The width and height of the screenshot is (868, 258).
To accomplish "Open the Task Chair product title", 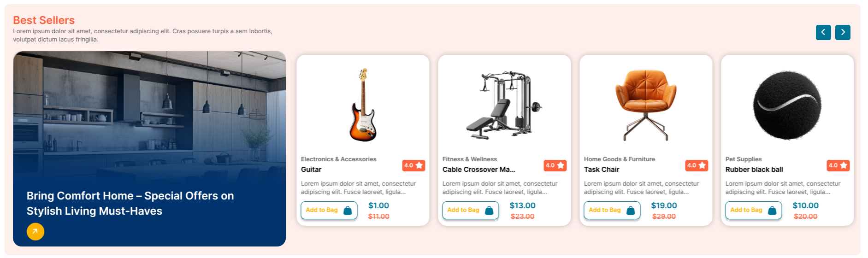I will coord(602,170).
